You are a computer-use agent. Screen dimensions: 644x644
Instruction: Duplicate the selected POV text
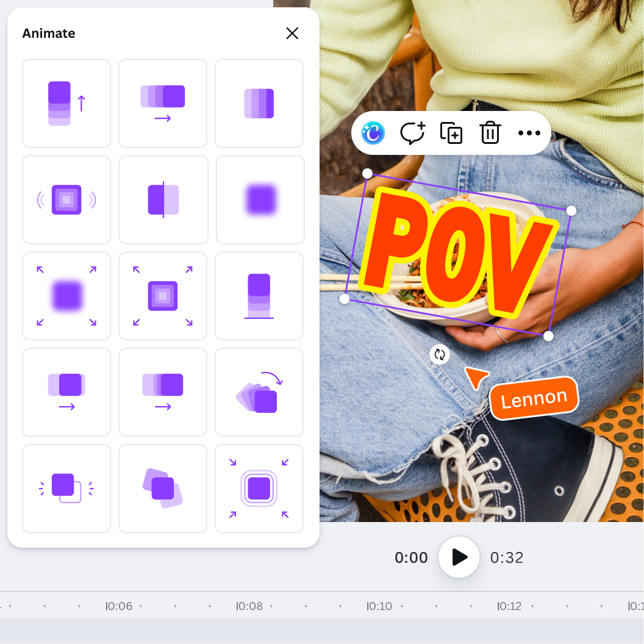point(451,133)
